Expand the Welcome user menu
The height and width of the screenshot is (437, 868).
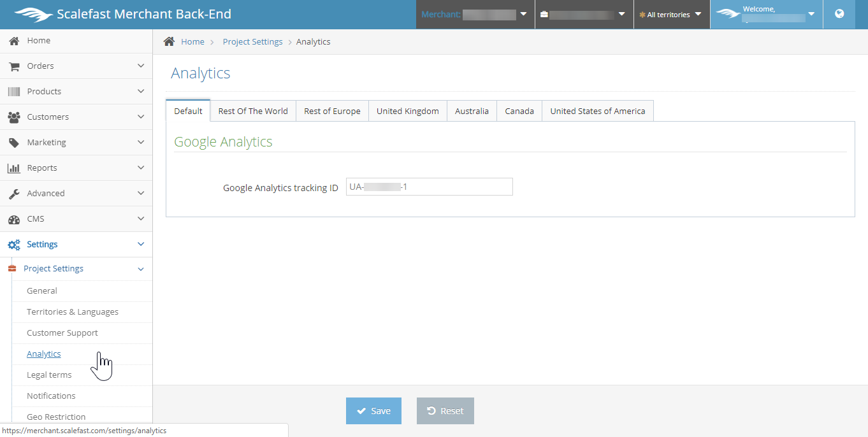point(765,14)
